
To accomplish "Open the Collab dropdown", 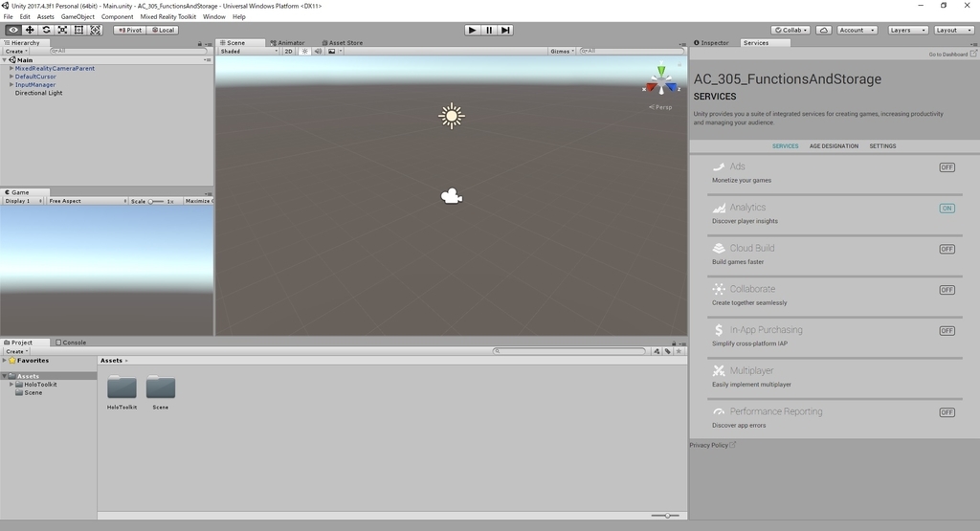I will coord(791,30).
